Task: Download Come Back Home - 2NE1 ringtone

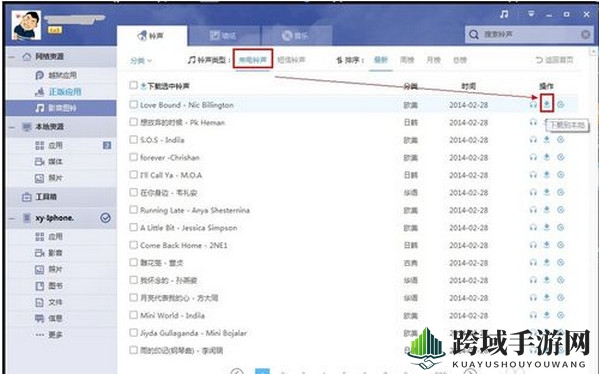Action: point(547,245)
